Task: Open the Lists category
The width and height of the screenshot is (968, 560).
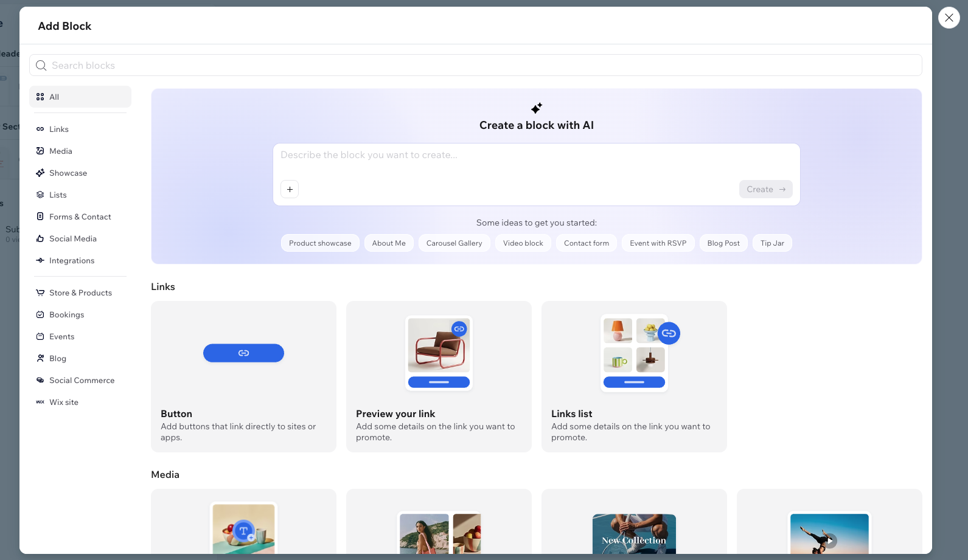Action: [80, 195]
